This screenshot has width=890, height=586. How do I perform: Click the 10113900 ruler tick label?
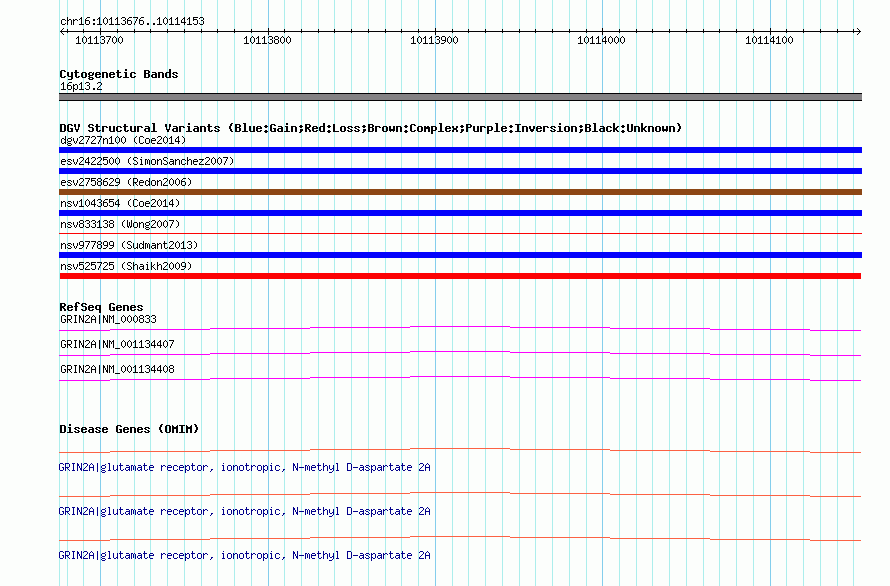[434, 40]
